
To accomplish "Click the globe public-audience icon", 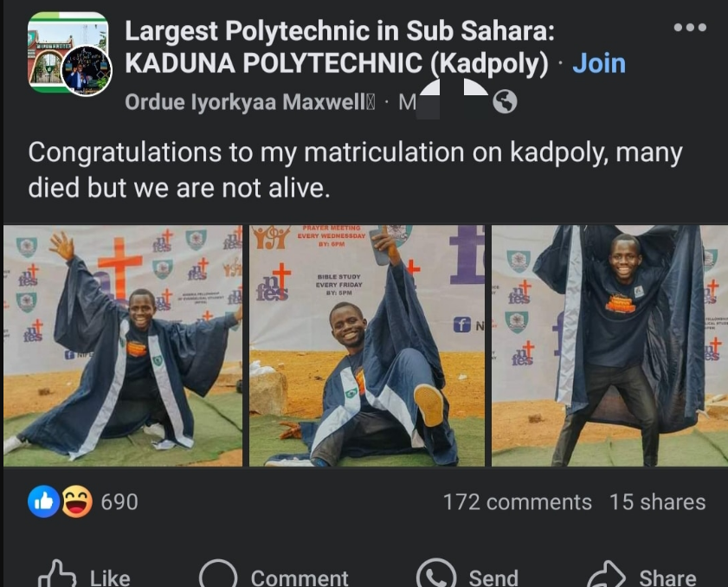I will (x=505, y=102).
